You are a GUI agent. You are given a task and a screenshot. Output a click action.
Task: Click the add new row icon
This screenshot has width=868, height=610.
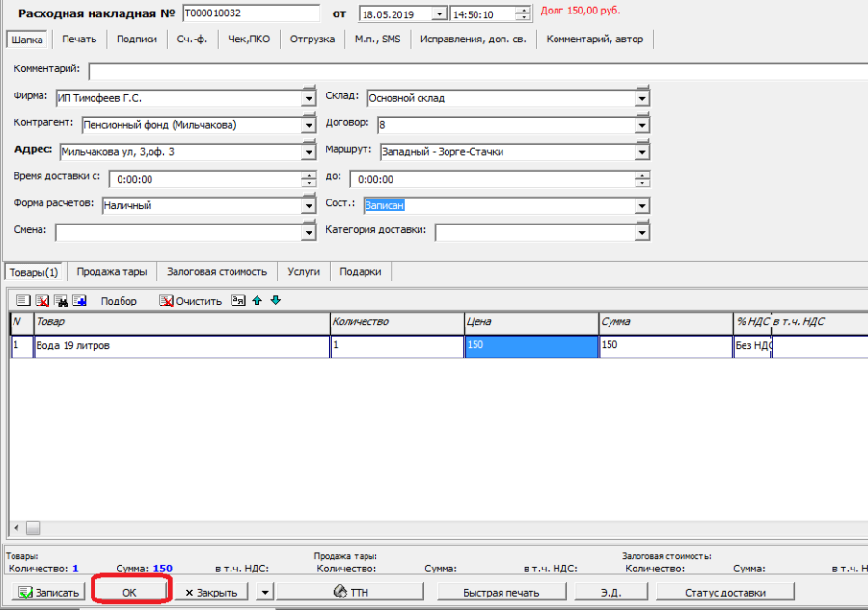pos(23,301)
